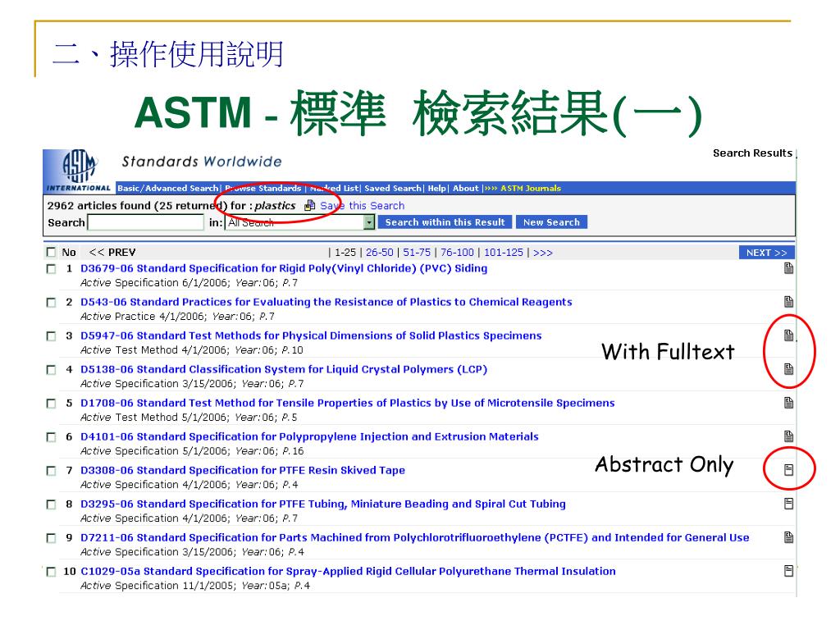Viewport: 840px width, 630px height.
Task: Go to results page 51-75
Action: point(417,253)
